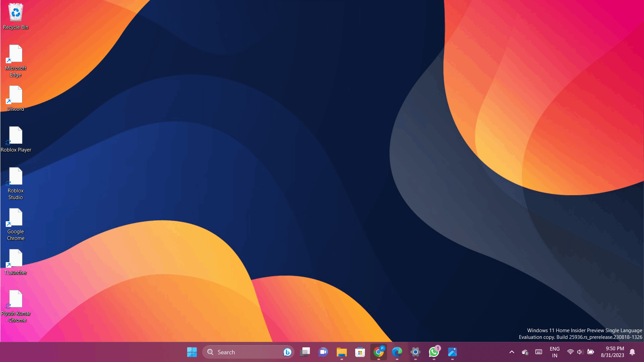Viewport: 644px width, 362px height.
Task: Open File Explorer from the taskbar
Action: [x=341, y=352]
